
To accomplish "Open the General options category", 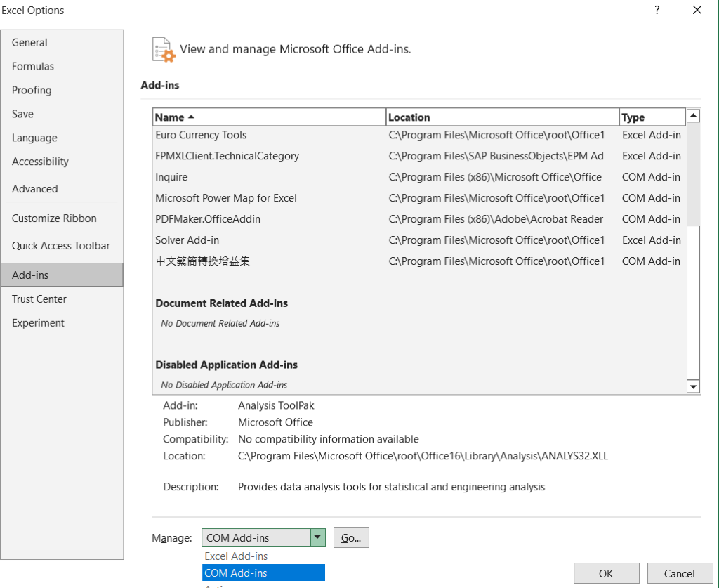I will pos(62,43).
